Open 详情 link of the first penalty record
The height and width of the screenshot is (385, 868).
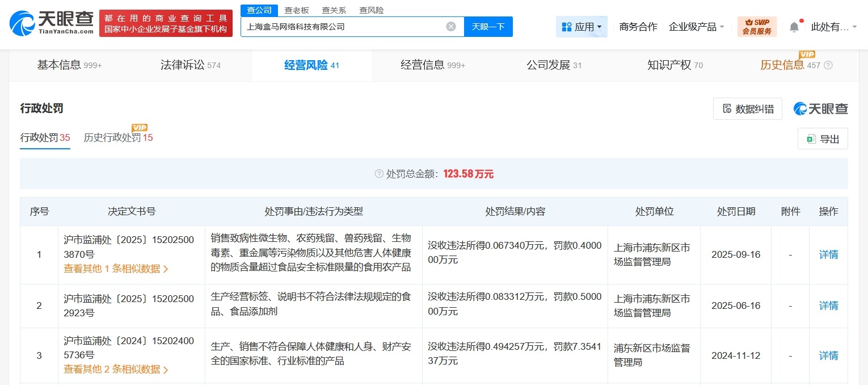828,254
